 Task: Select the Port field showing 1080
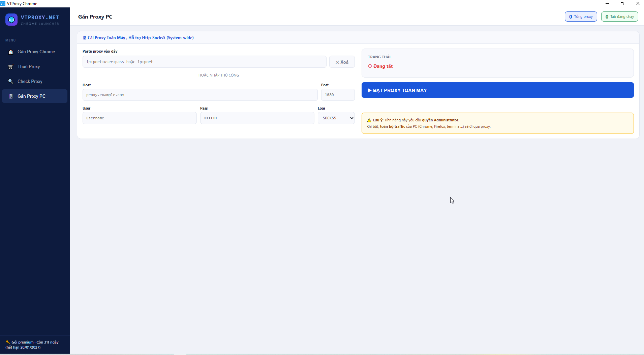click(x=338, y=95)
